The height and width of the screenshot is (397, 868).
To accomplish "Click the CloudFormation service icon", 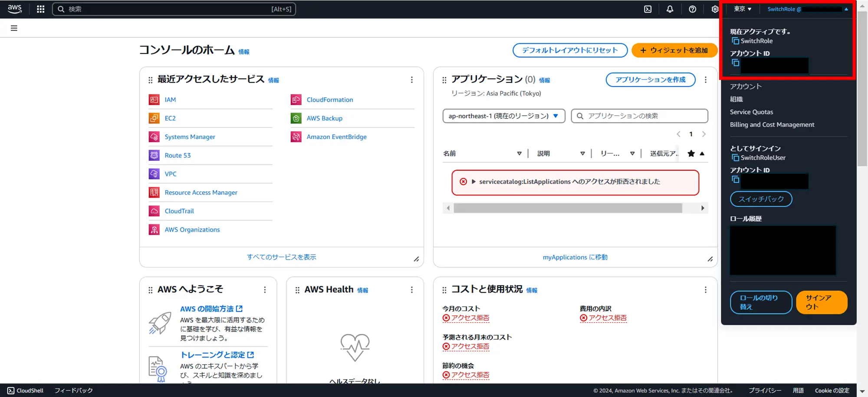I will (296, 100).
